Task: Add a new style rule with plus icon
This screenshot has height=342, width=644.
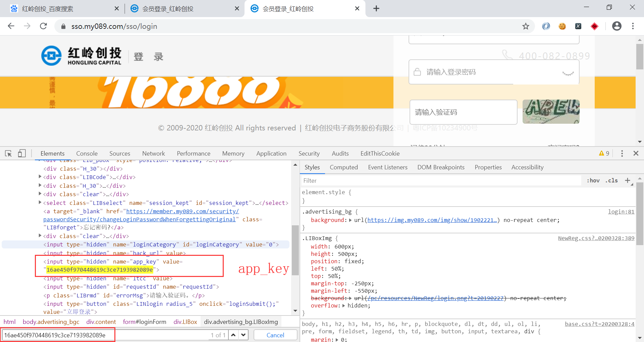Action: click(x=628, y=180)
